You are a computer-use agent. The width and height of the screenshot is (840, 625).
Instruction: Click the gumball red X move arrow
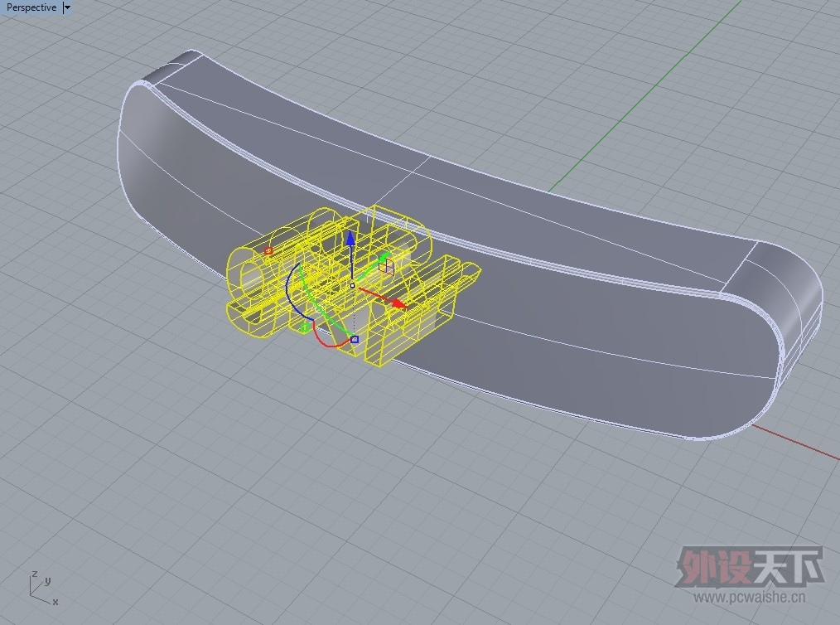click(398, 303)
